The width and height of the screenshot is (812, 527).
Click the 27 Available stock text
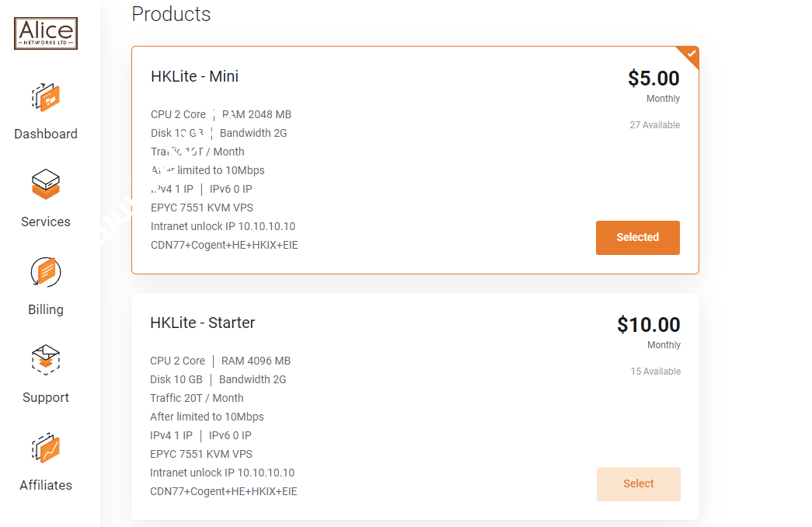[x=654, y=124]
